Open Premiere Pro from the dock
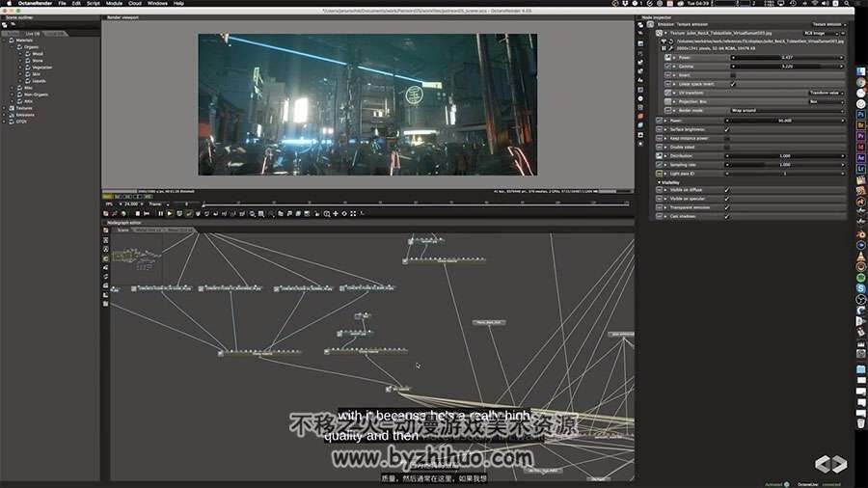This screenshot has width=868, height=488. point(861,136)
